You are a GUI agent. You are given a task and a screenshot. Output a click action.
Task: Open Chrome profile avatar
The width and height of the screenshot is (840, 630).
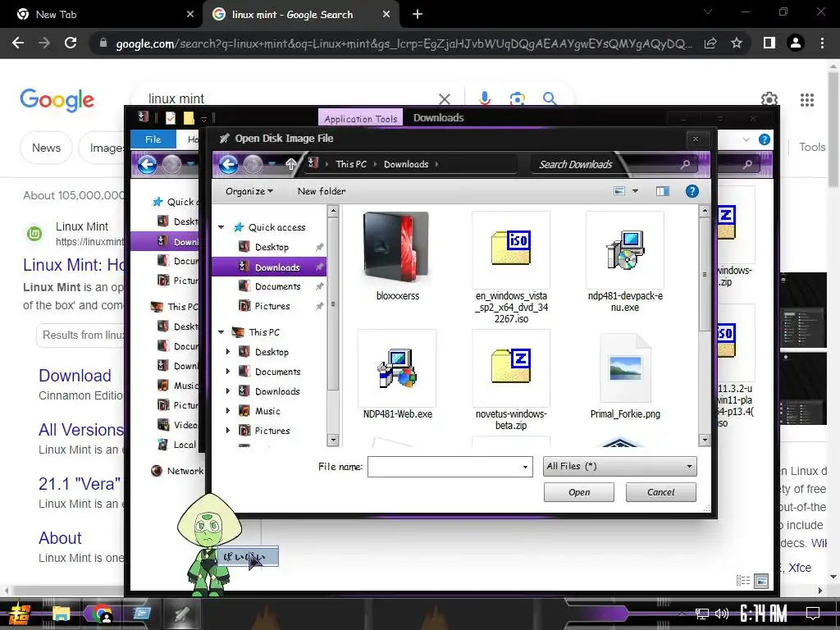(x=796, y=43)
